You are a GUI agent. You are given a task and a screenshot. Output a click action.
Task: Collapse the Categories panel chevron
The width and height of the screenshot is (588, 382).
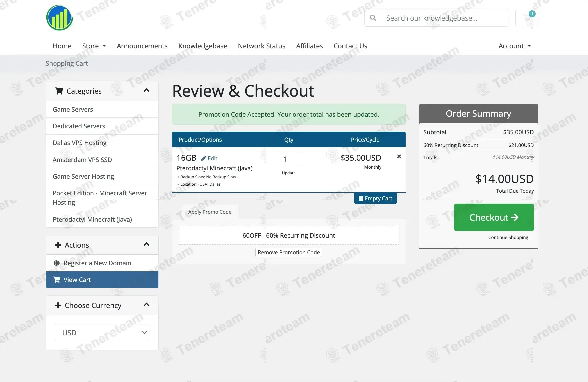tap(147, 90)
